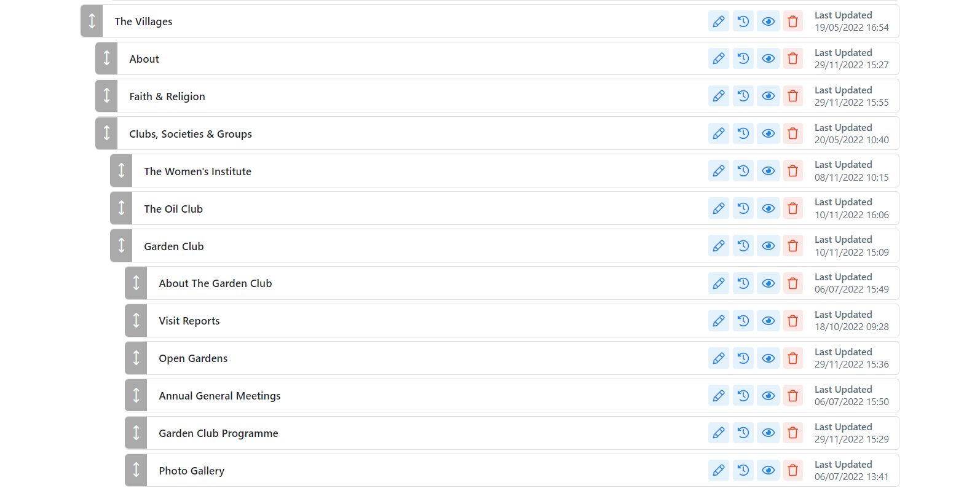This screenshot has width=980, height=488.
Task: Delete Annual General Meetings page
Action: (793, 396)
